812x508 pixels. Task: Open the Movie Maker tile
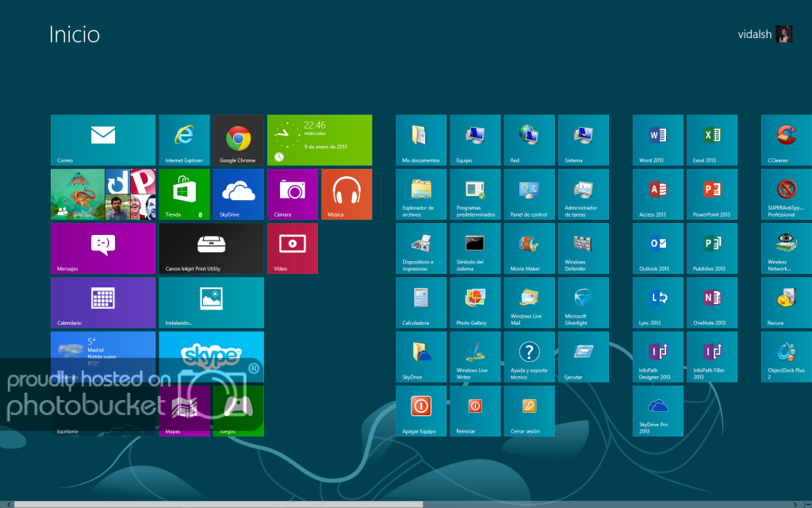(529, 248)
